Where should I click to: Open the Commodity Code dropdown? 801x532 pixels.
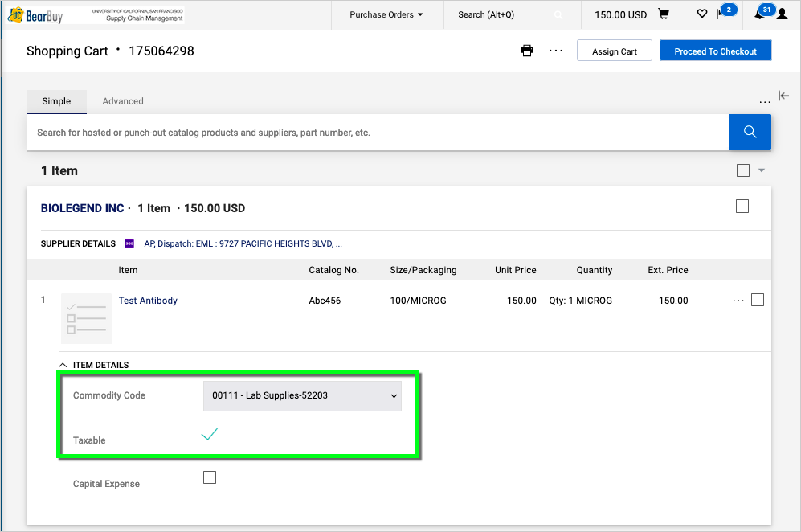coord(302,395)
